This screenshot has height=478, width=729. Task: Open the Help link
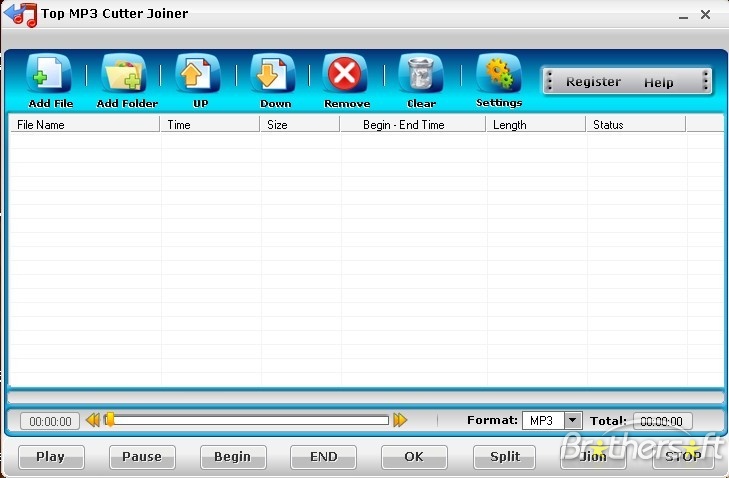(658, 83)
